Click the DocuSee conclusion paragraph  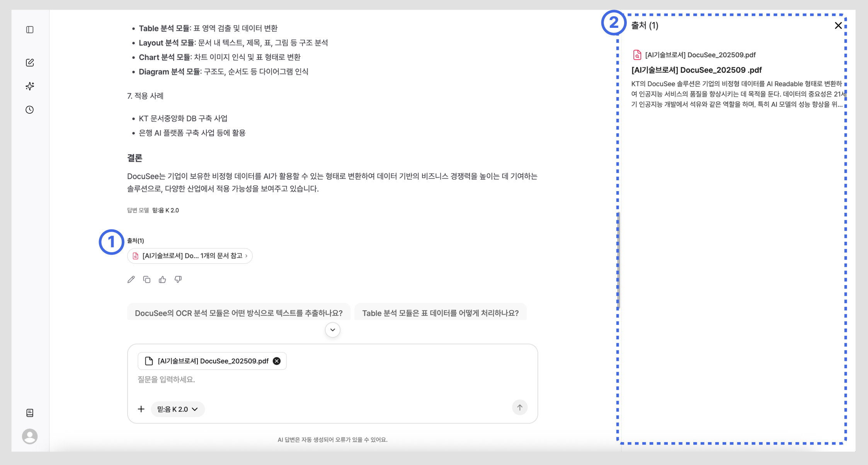click(x=332, y=182)
